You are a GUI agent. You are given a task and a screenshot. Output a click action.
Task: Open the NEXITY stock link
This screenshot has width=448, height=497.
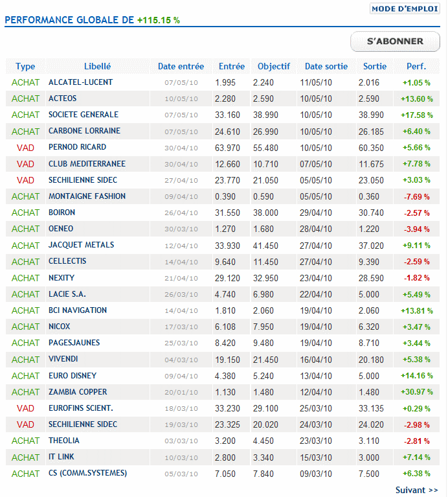pos(62,278)
